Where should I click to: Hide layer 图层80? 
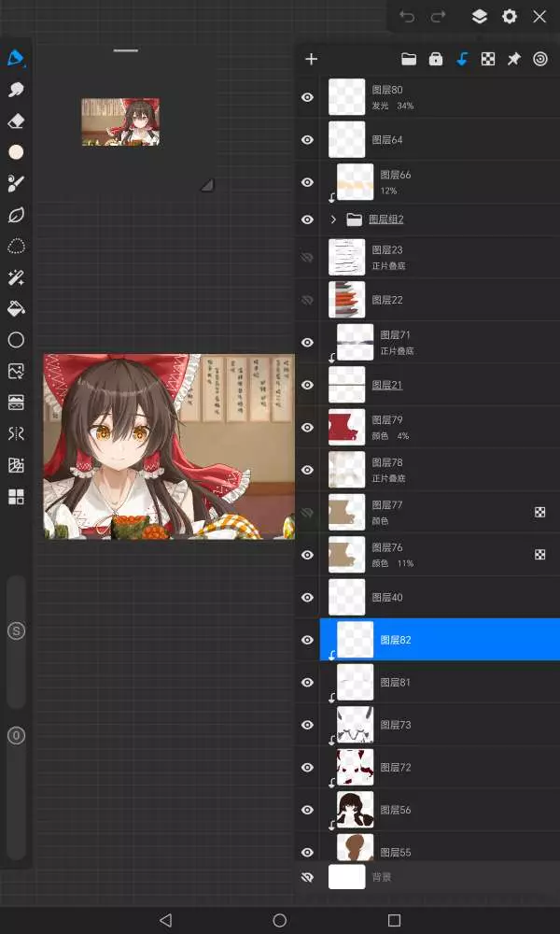point(307,97)
